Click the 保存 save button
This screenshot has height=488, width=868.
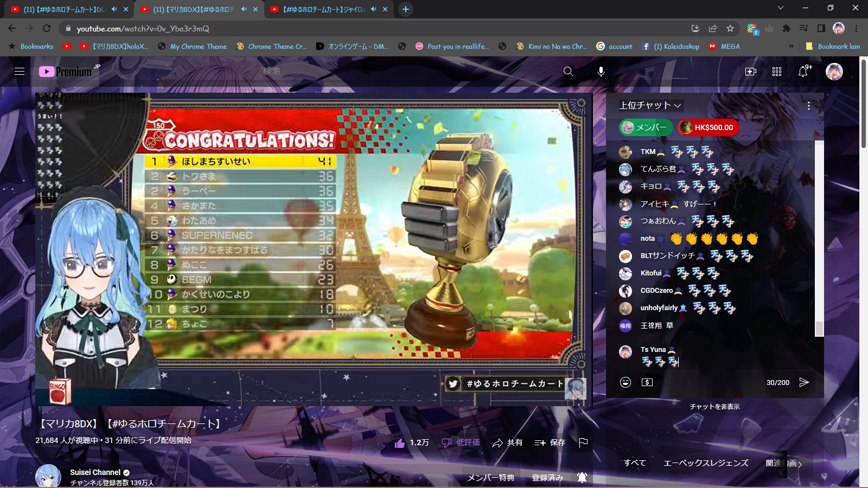pos(550,443)
